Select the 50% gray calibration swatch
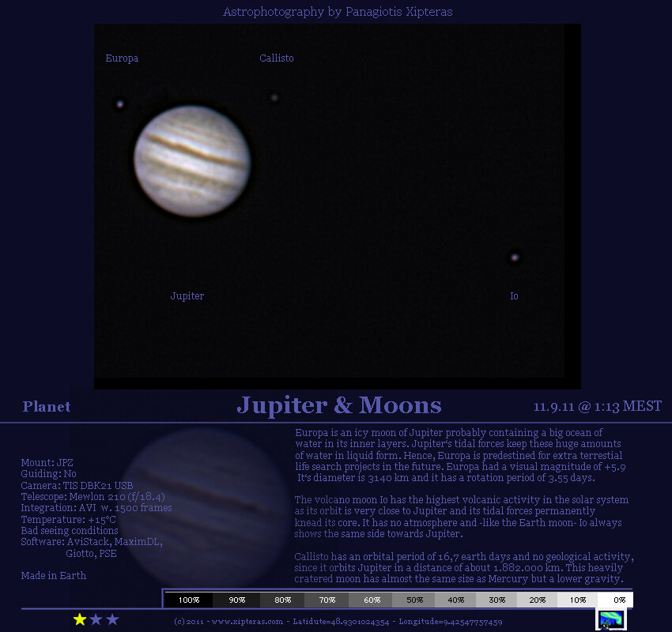 point(413,600)
